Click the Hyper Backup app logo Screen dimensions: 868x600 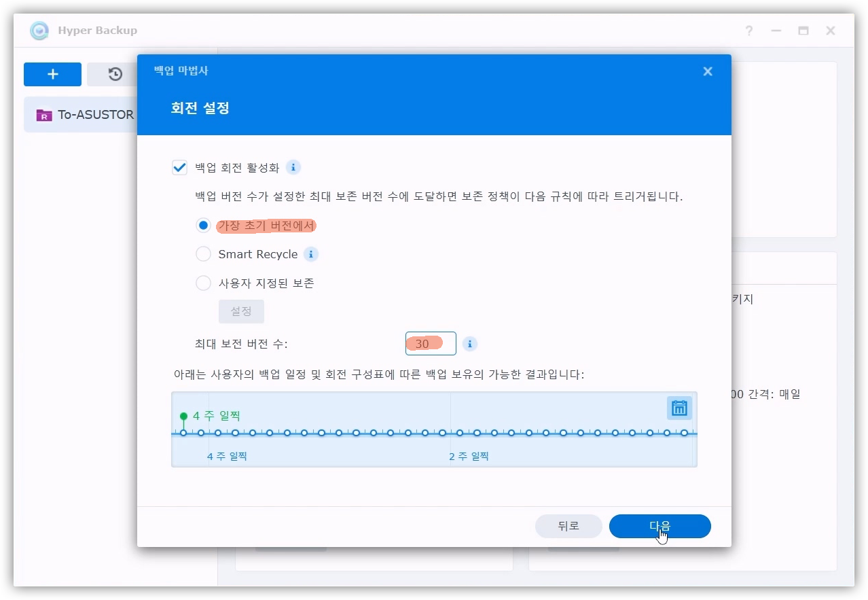40,31
